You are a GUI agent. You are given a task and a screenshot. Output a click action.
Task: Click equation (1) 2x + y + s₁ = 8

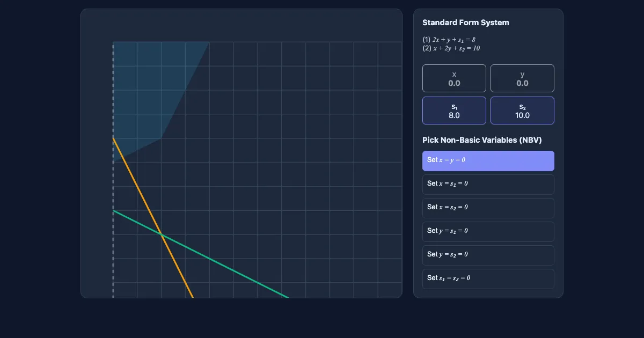(449, 40)
